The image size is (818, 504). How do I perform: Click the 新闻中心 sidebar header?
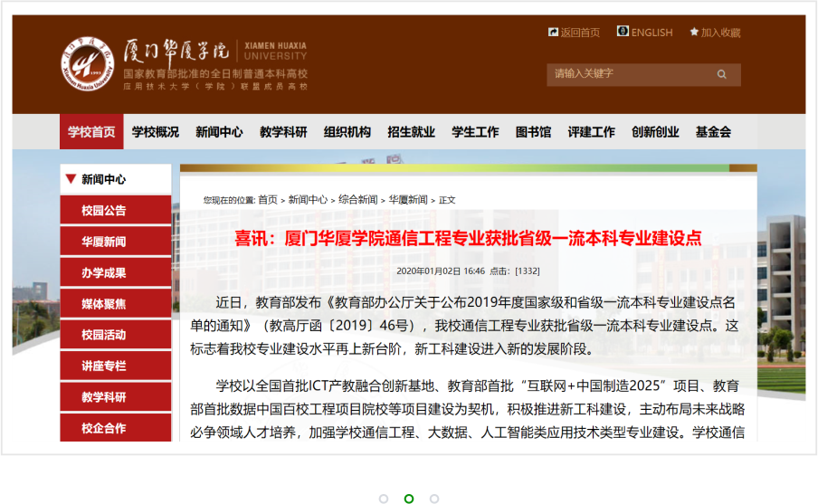[116, 179]
